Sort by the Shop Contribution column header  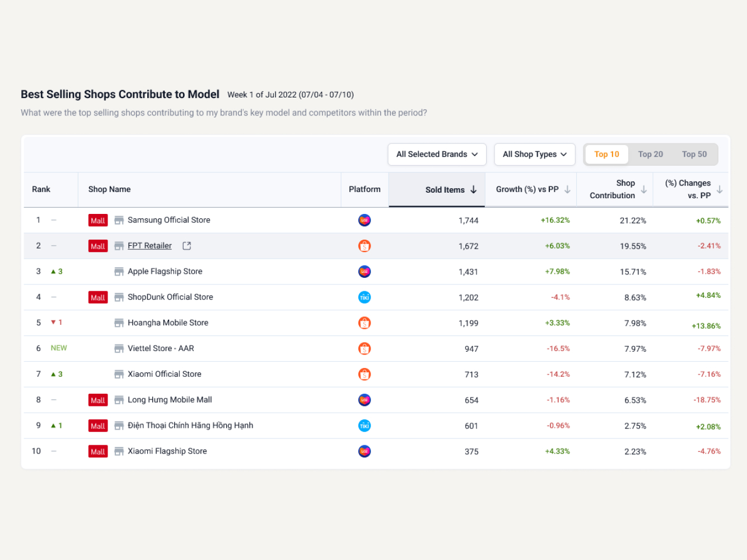[x=644, y=190]
